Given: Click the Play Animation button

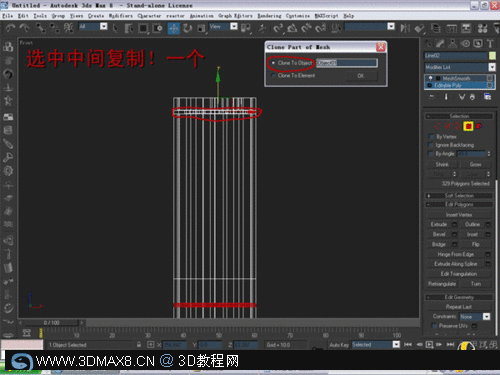Looking at the screenshot, I should 429,344.
